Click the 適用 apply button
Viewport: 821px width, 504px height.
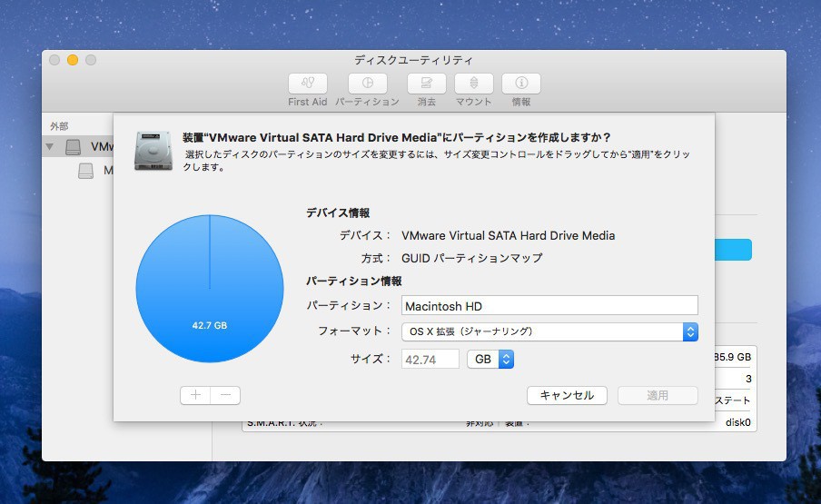tap(658, 395)
